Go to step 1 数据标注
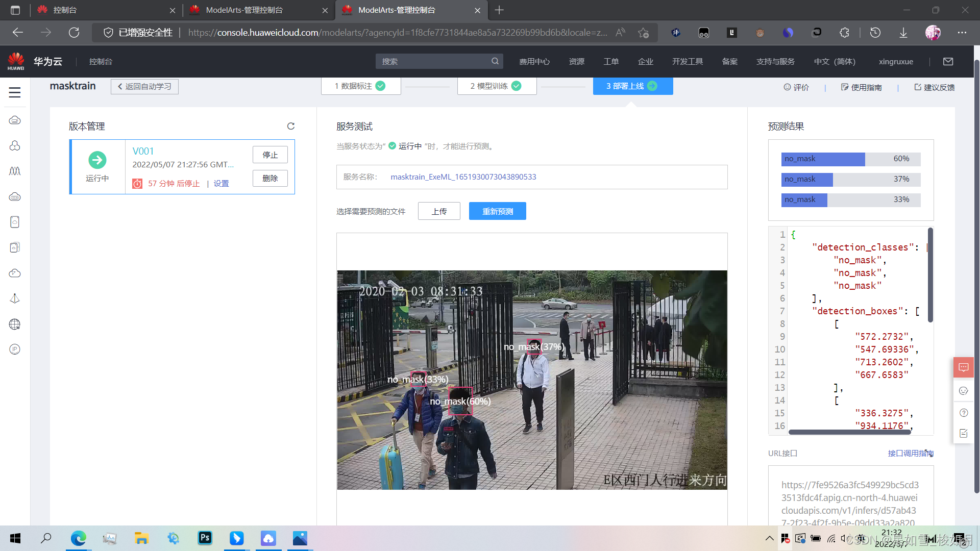980x551 pixels. (361, 86)
